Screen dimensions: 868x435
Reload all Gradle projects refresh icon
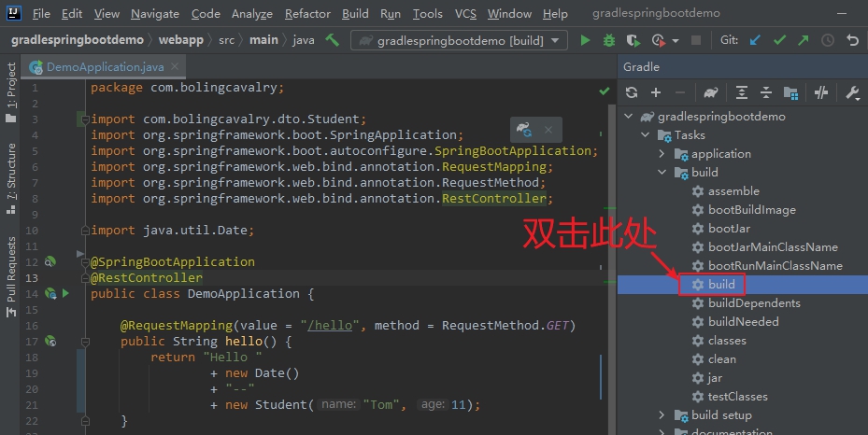point(632,92)
